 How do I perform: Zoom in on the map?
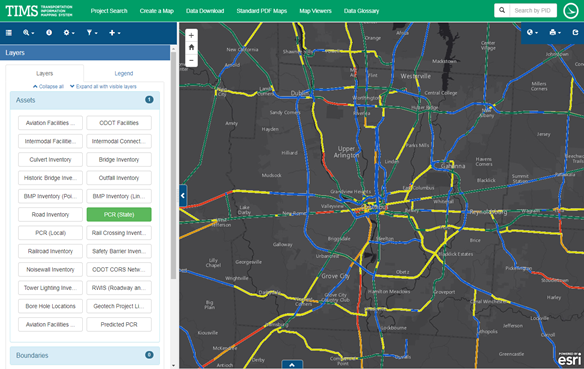click(x=191, y=35)
